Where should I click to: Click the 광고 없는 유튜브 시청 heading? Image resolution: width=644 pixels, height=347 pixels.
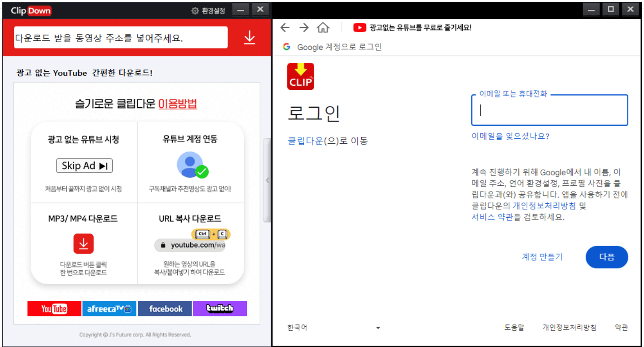click(x=83, y=140)
